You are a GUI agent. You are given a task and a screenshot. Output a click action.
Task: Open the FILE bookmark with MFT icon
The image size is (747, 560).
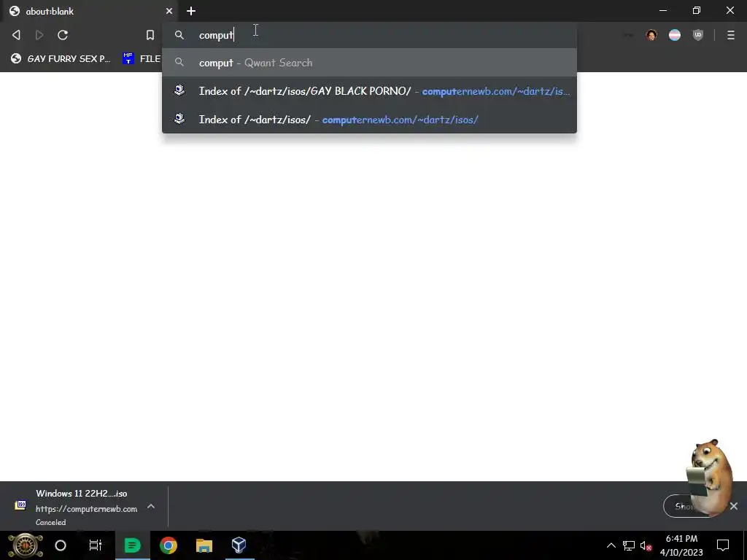pyautogui.click(x=142, y=58)
